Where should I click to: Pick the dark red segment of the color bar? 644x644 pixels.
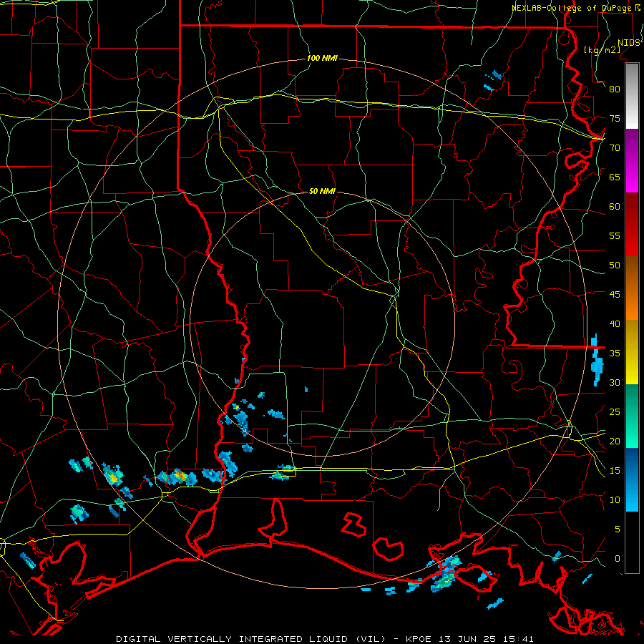click(x=632, y=225)
